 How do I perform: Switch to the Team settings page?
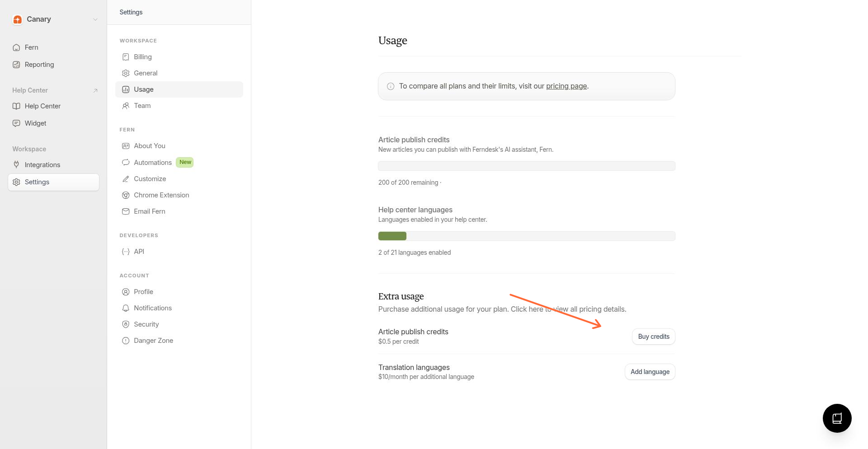(x=142, y=105)
